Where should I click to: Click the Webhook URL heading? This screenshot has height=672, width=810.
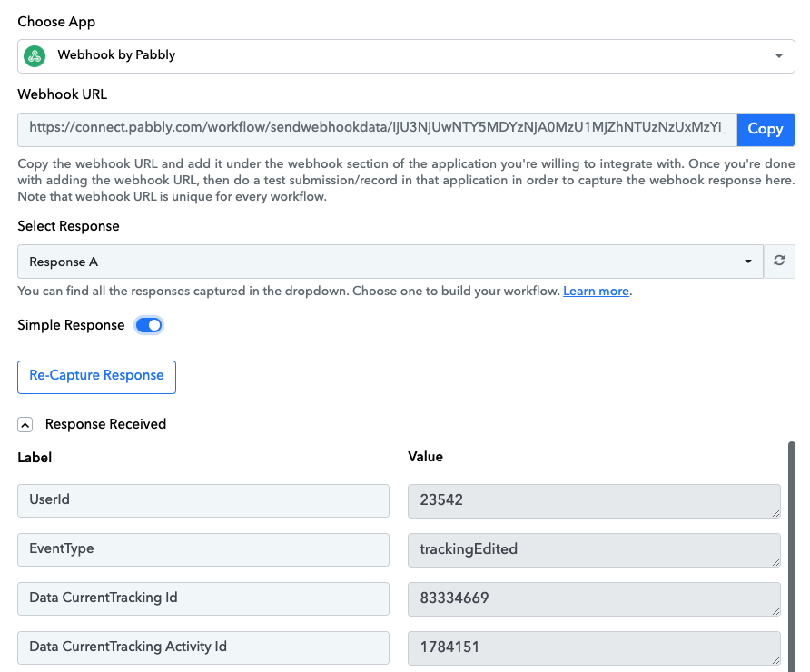62,94
